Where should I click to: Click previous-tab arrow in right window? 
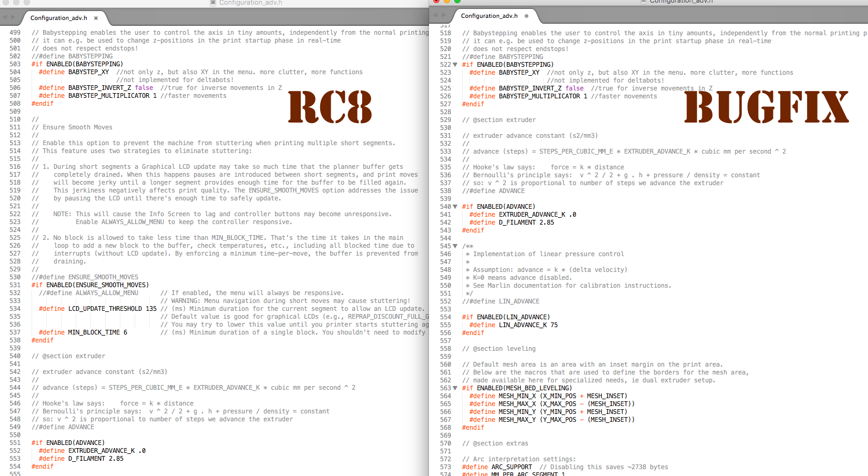[x=435, y=15]
